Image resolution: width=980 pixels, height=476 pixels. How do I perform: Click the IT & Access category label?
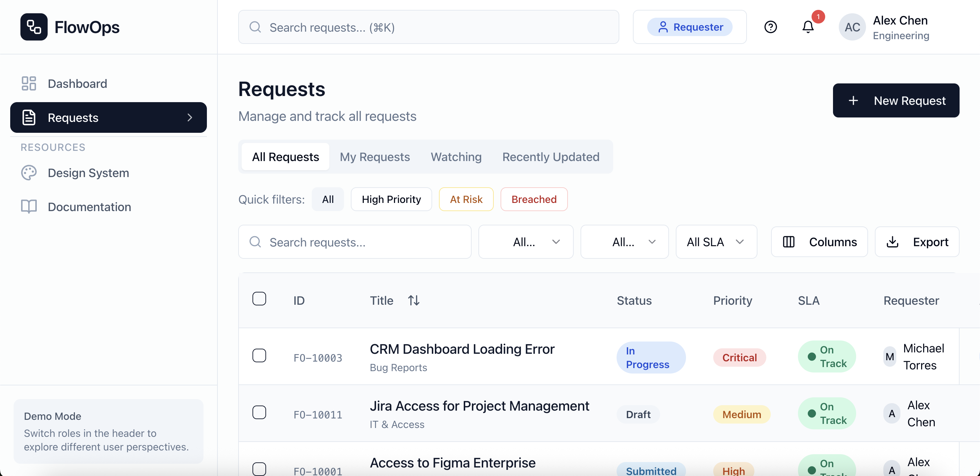coord(397,424)
